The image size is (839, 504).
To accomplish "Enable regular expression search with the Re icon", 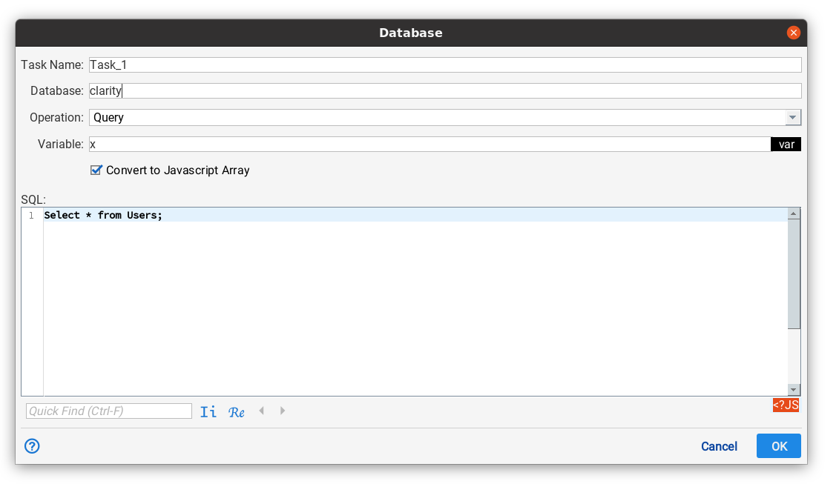I will click(237, 411).
